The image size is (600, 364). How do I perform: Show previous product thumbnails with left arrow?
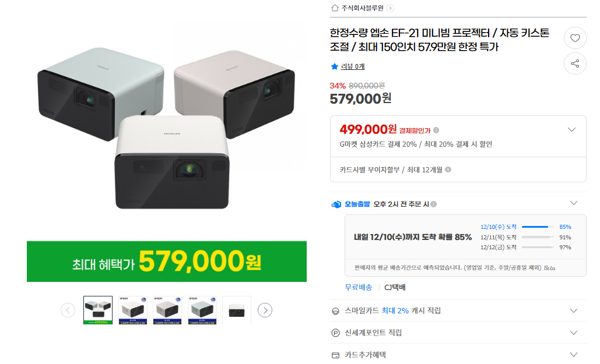[x=68, y=310]
